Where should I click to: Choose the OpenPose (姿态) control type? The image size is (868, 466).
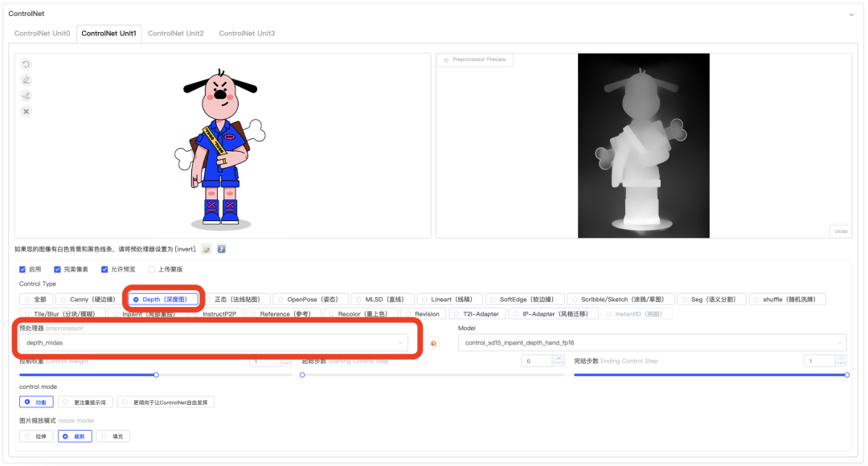tap(311, 300)
